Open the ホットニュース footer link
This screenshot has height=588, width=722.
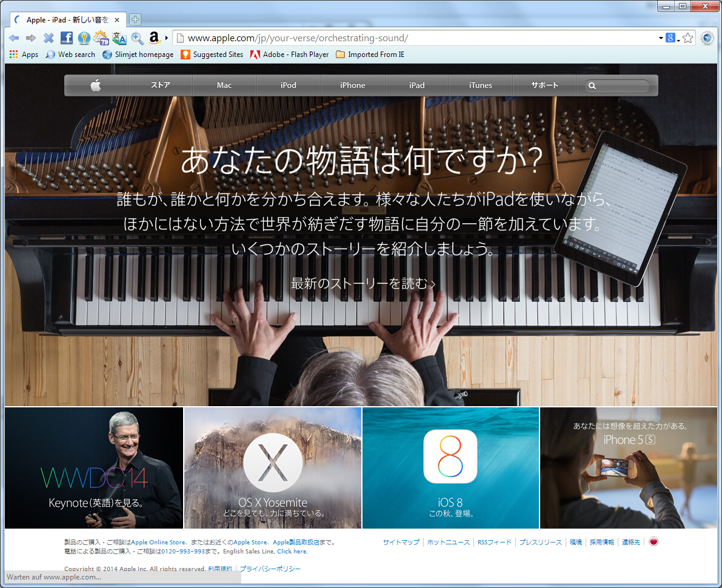click(449, 542)
